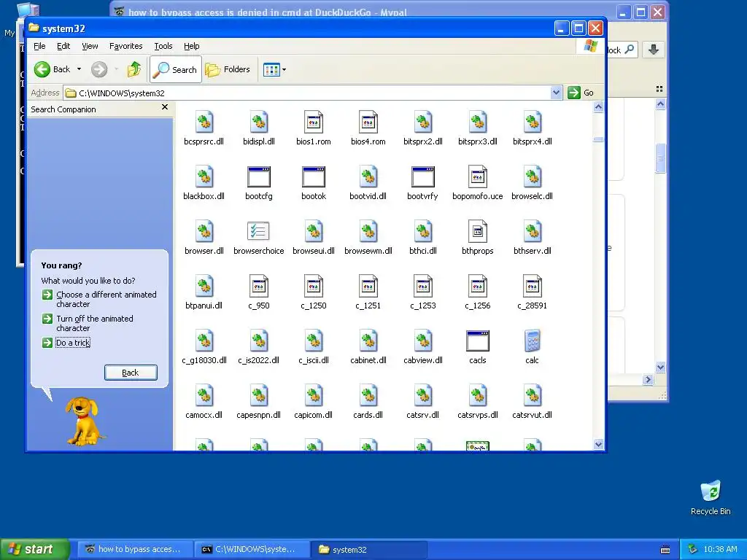Select the blackbox.dll file icon
This screenshot has width=747, height=560.
204,176
